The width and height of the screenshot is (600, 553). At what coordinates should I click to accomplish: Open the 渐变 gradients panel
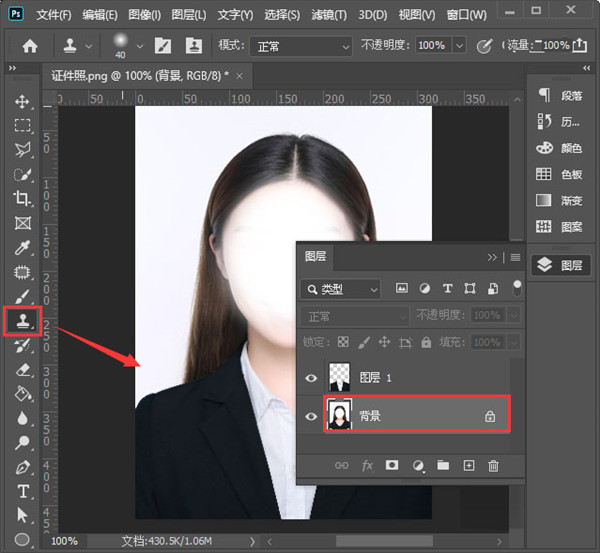pyautogui.click(x=559, y=199)
